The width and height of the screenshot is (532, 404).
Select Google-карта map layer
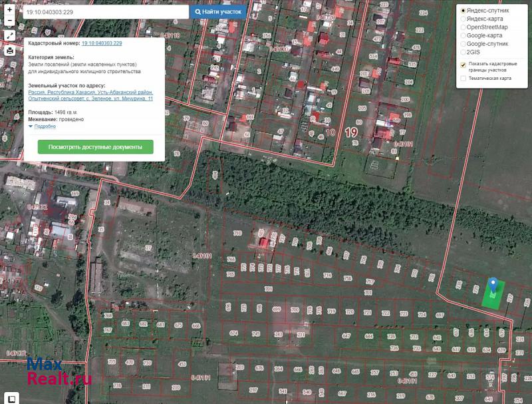[x=464, y=35]
